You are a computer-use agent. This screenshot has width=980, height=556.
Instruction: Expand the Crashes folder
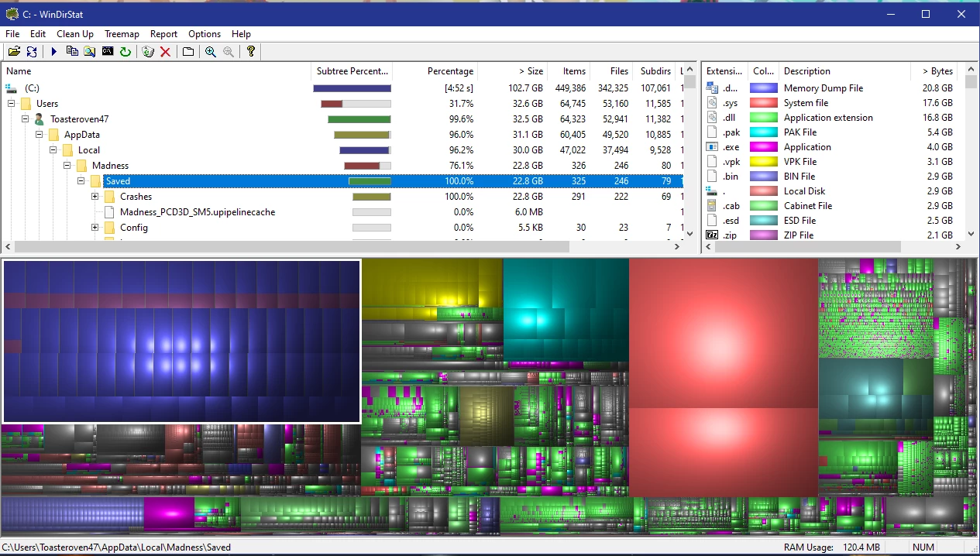(x=95, y=197)
